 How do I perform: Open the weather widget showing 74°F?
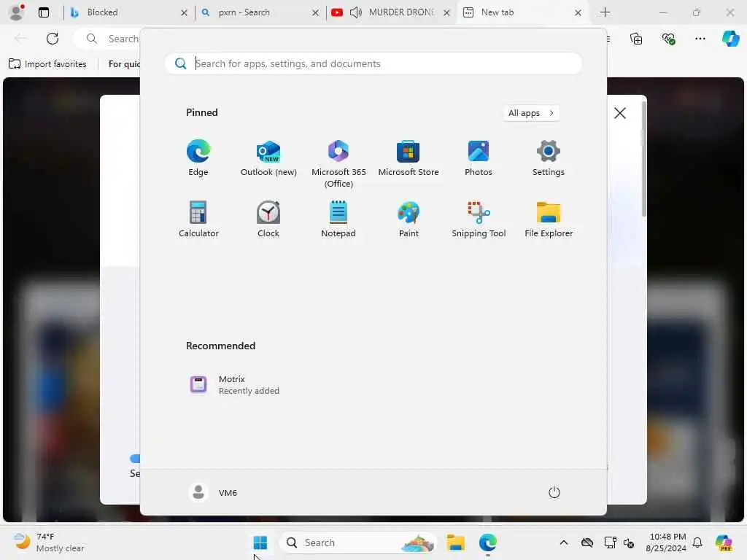[47, 542]
